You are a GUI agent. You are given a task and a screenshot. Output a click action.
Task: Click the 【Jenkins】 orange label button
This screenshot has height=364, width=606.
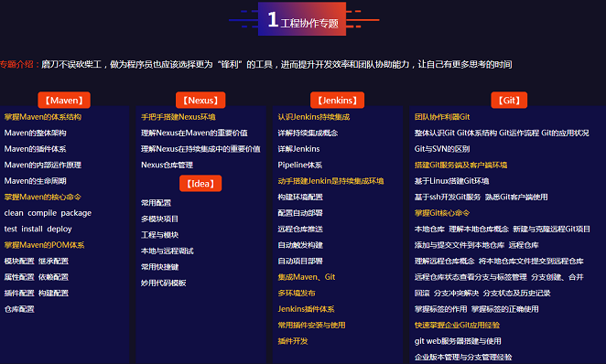[338, 101]
